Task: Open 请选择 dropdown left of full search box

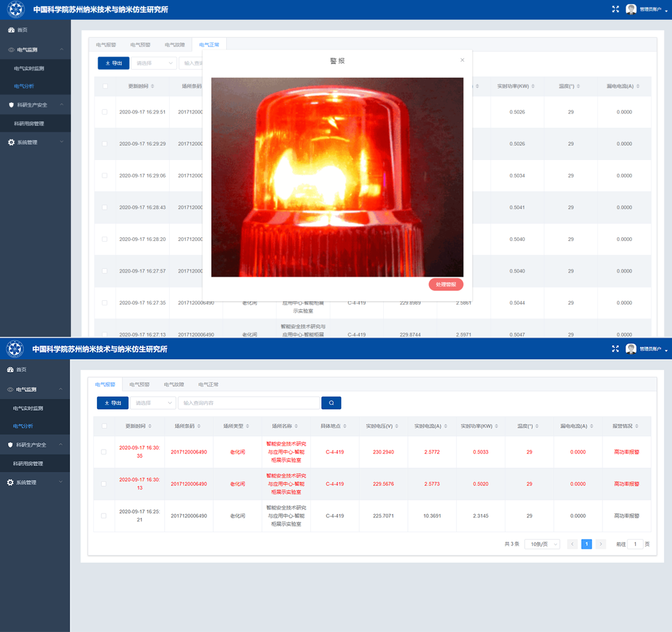Action: click(x=153, y=403)
